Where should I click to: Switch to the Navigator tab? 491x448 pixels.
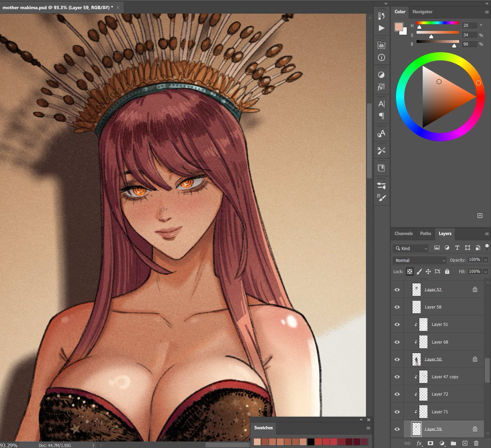422,12
